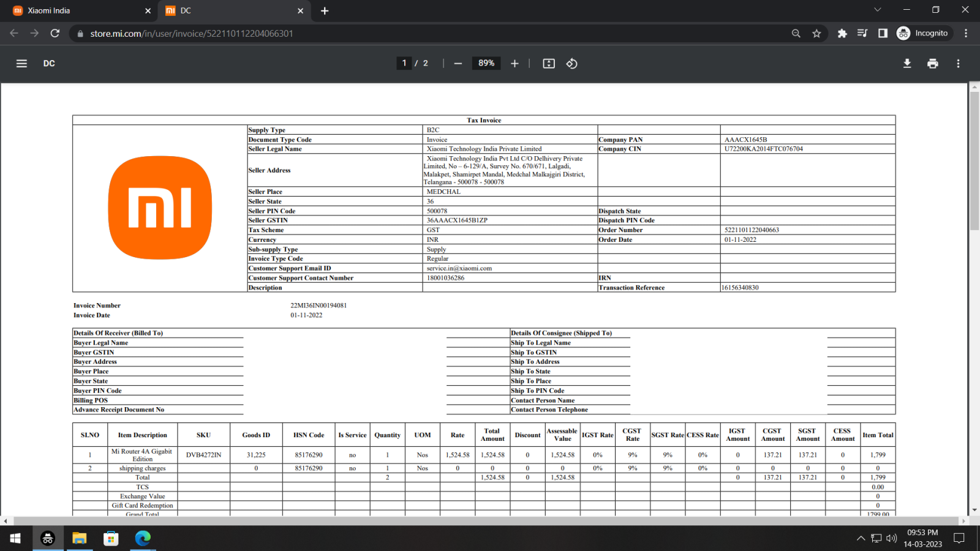Rotate the PDF counterclockwise
This screenshot has height=551, width=980.
(x=571, y=64)
